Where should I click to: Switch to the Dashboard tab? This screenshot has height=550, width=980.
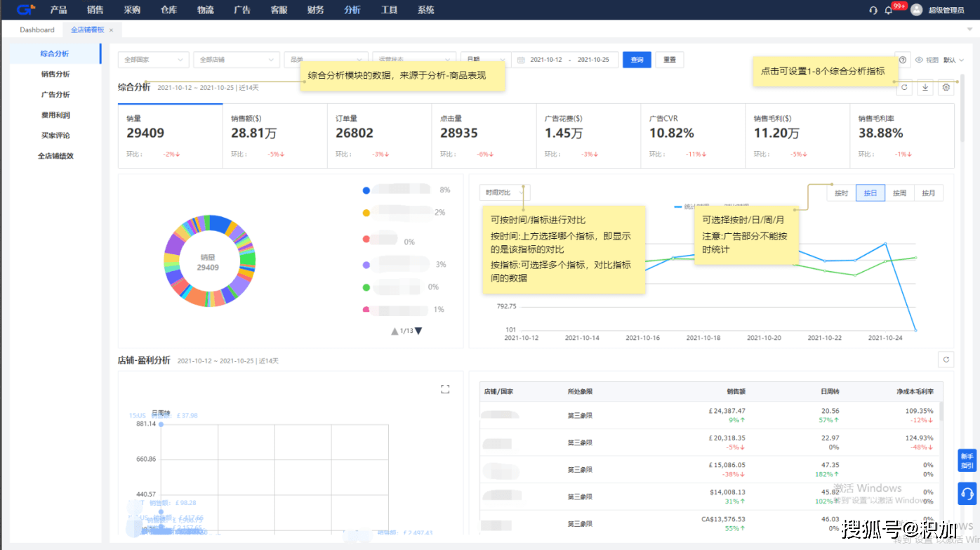[x=37, y=30]
